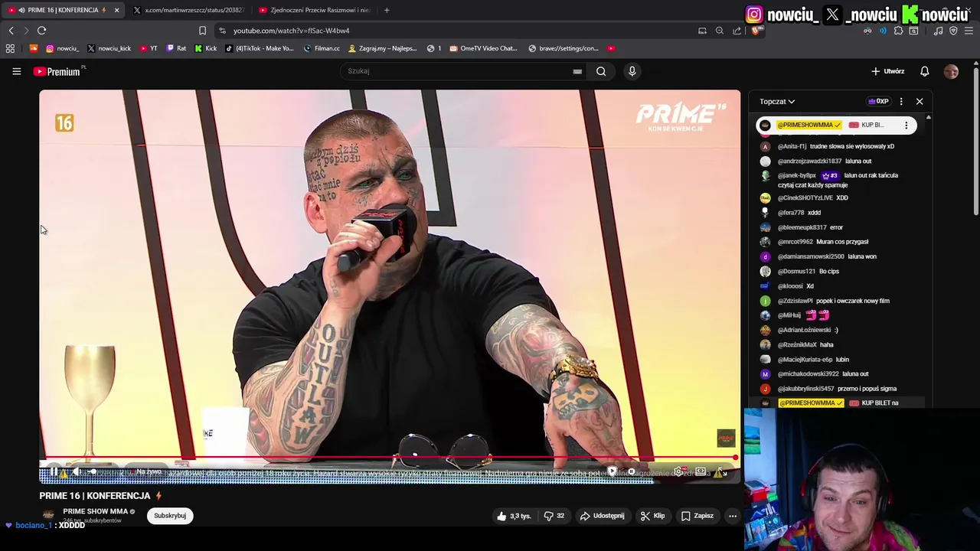Viewport: 980px width, 551px height.
Task: Toggle the rectangular view-mode button beside the settings gear
Action: pos(700,471)
